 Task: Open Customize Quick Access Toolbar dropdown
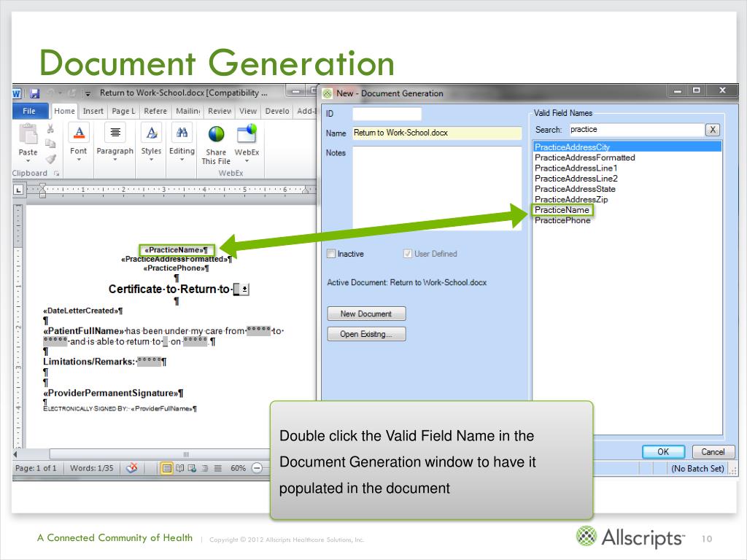[x=88, y=94]
